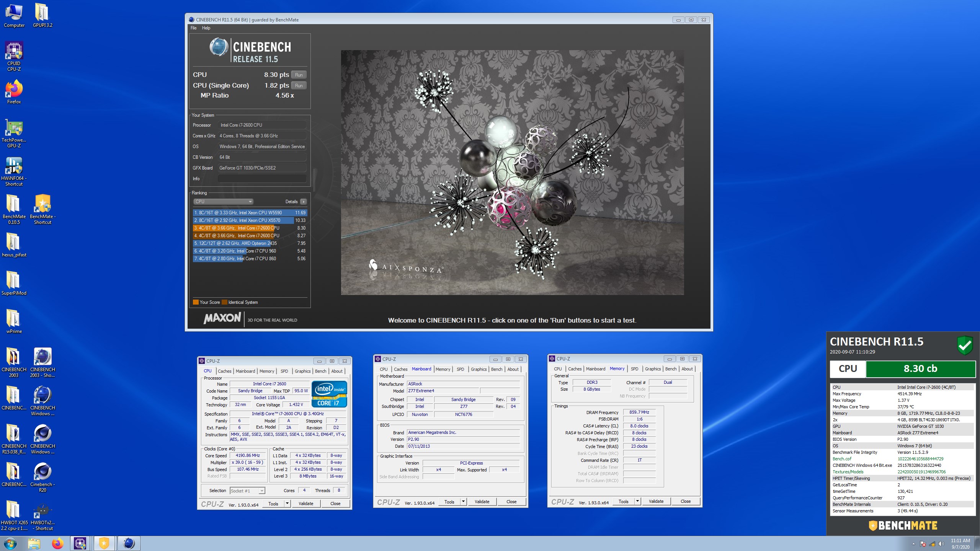Open Tools dropdown arrow in left CPU-Z

(287, 504)
